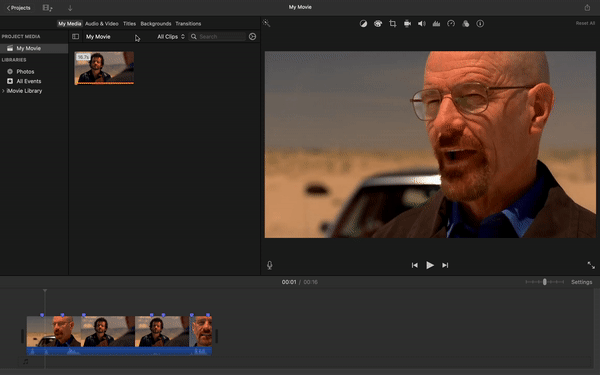Screen dimensions: 600x375
Task: Select the 56.7s clip thumbnail in browser
Action: coord(104,68)
